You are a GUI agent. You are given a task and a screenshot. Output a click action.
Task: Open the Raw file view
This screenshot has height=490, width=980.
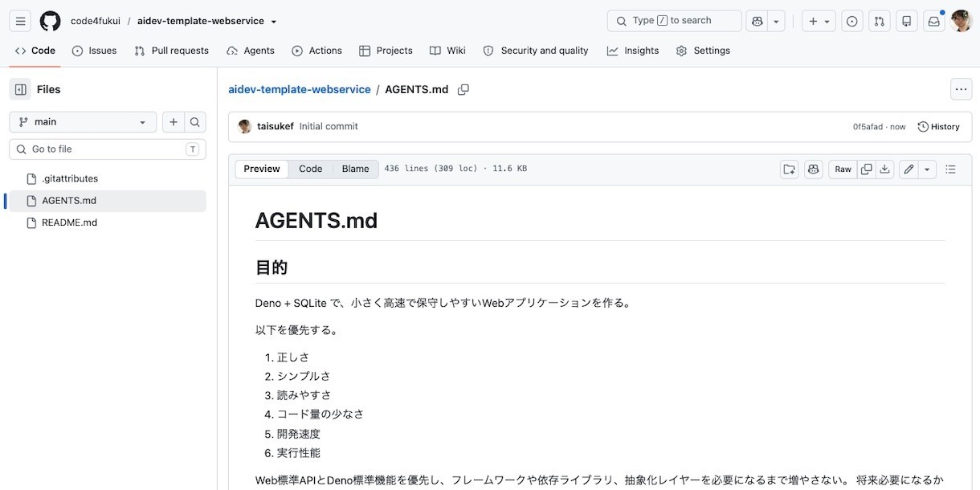click(843, 169)
